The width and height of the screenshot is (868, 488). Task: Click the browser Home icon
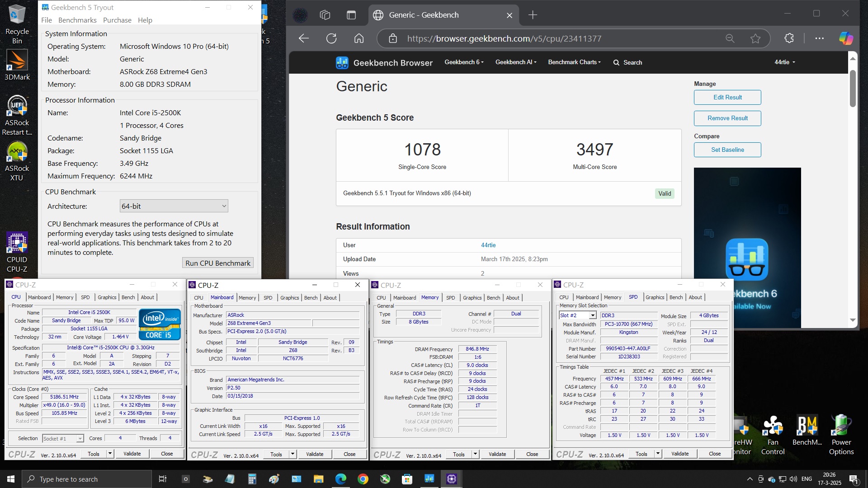click(x=359, y=38)
